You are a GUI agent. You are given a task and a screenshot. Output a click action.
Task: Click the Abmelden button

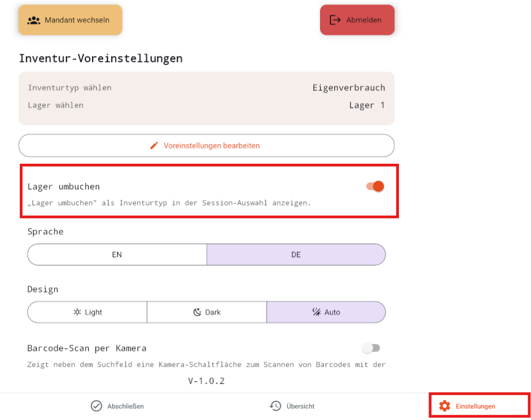click(x=357, y=20)
